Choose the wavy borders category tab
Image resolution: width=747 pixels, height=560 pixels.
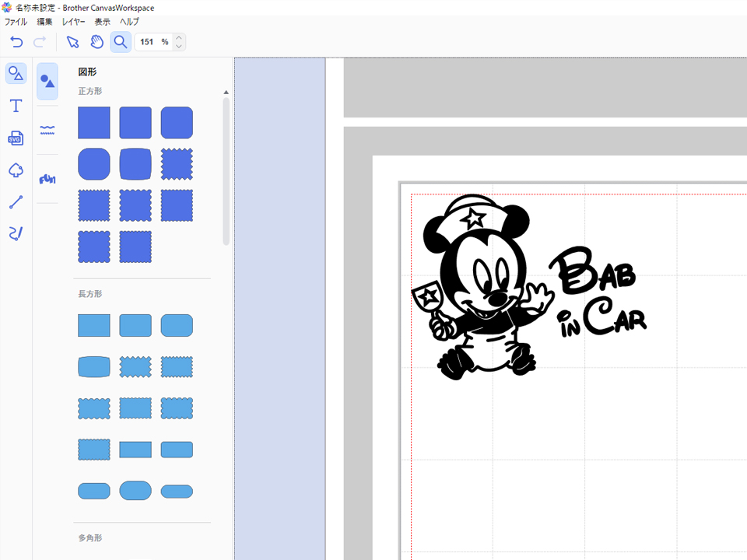[47, 130]
